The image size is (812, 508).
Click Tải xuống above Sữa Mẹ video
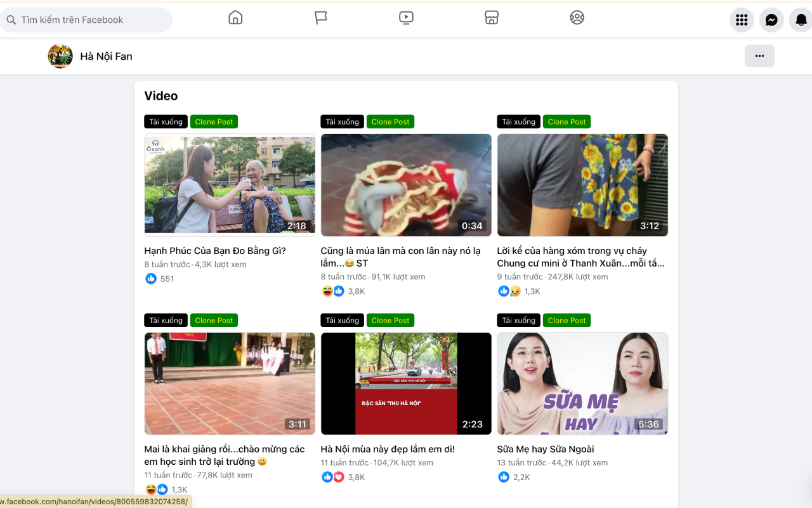click(x=519, y=321)
